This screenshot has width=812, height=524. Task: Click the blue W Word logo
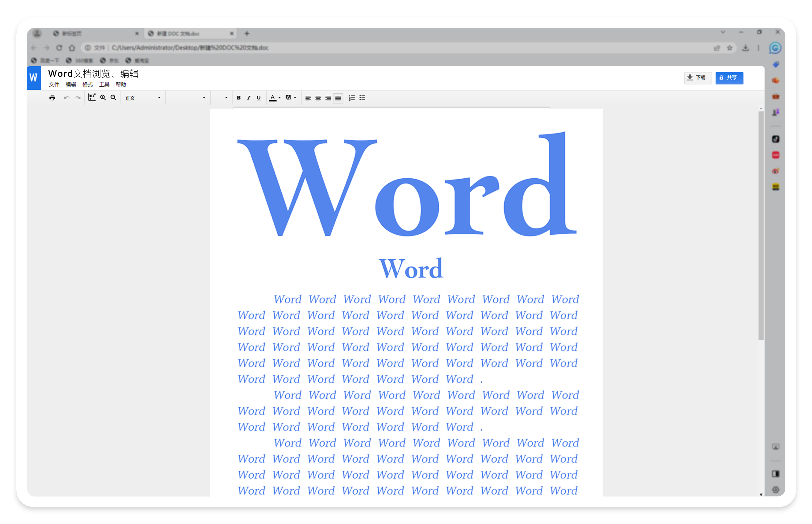(34, 78)
